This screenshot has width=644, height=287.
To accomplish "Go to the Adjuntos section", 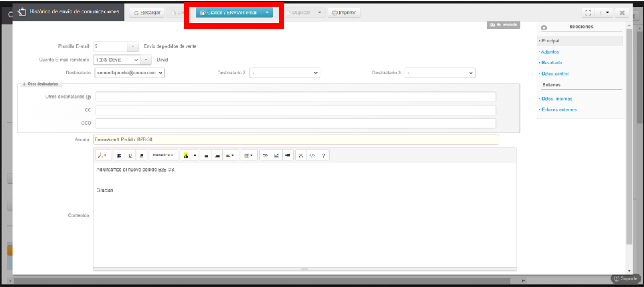I will pos(550,52).
